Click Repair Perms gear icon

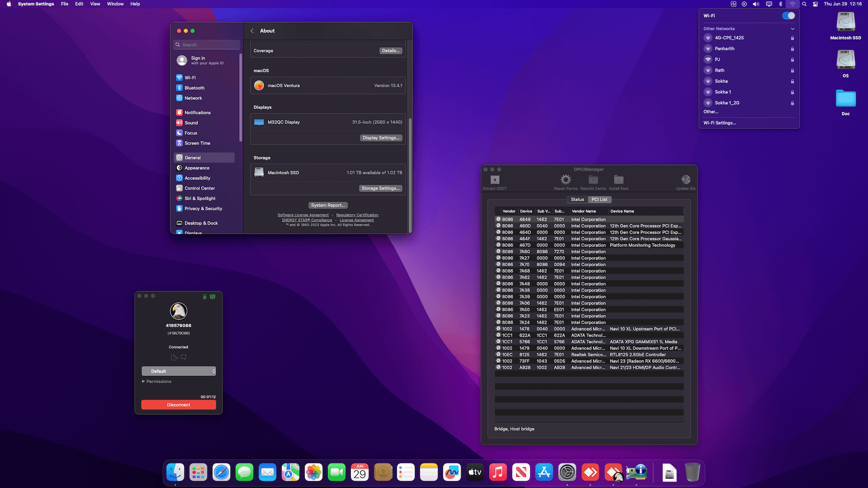point(566,180)
